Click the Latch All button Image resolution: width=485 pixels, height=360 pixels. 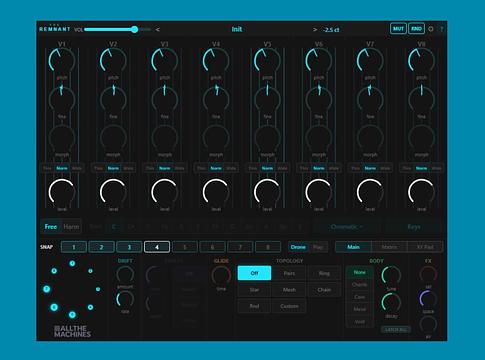[396, 329]
